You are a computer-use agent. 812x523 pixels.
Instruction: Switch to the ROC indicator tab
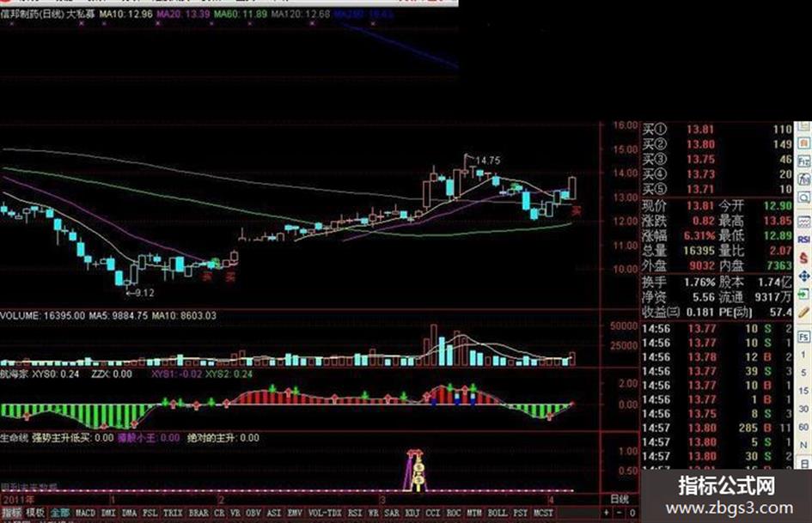pyautogui.click(x=454, y=513)
